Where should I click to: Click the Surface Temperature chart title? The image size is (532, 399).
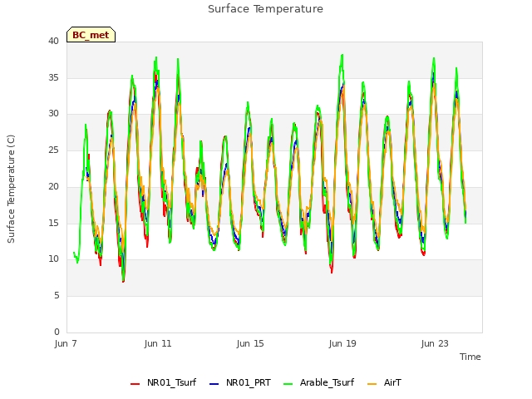[265, 9]
